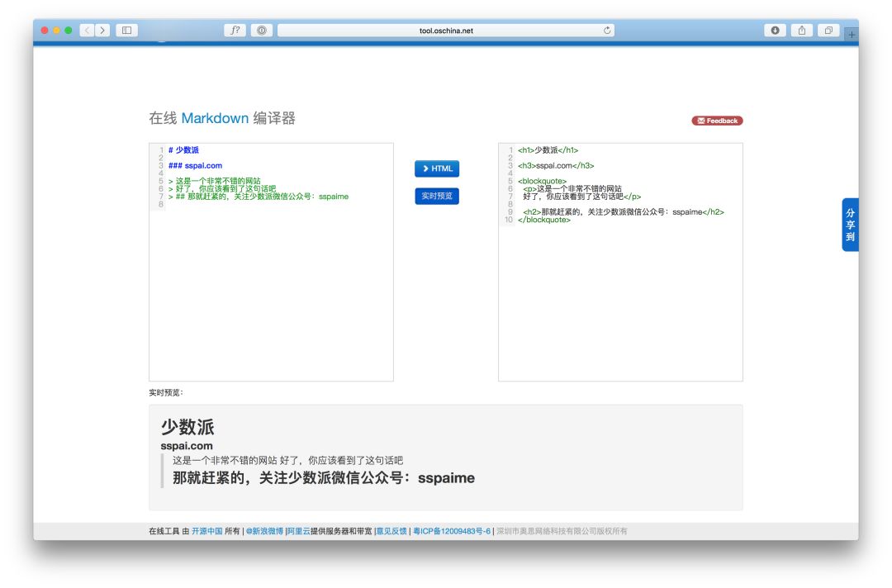Focus the tool.oschina.net address bar

(445, 30)
